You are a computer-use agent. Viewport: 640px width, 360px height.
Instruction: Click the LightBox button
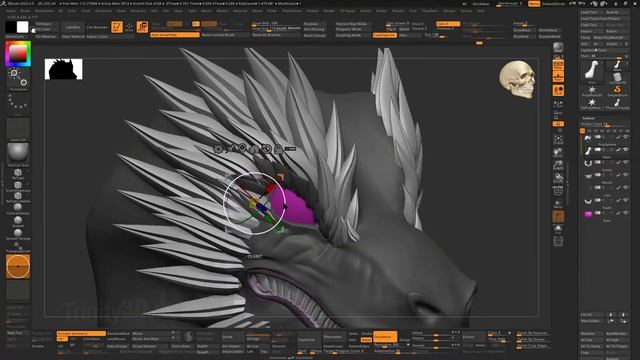[x=73, y=27]
